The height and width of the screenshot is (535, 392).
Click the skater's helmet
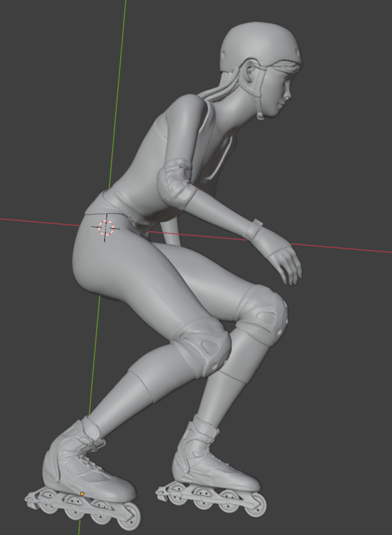(261, 47)
